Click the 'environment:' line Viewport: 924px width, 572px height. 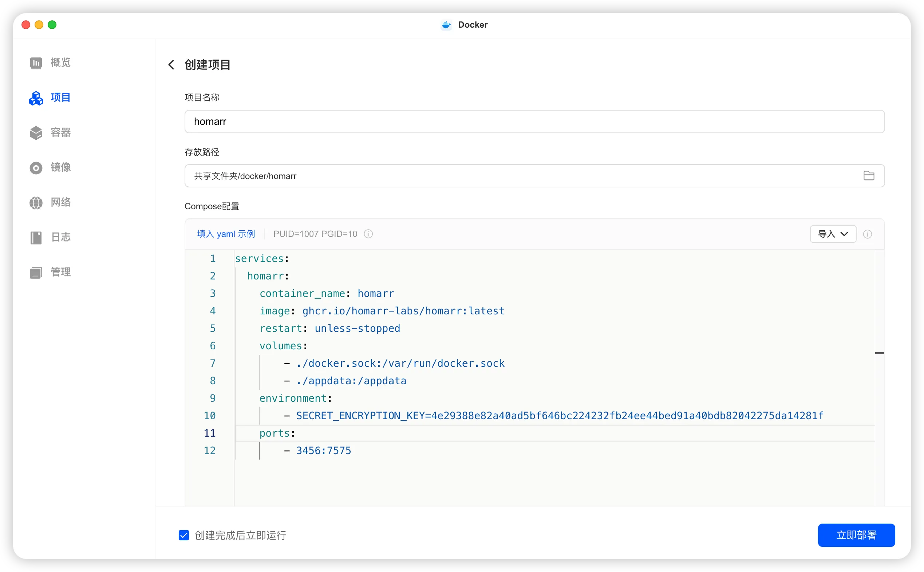coord(296,398)
